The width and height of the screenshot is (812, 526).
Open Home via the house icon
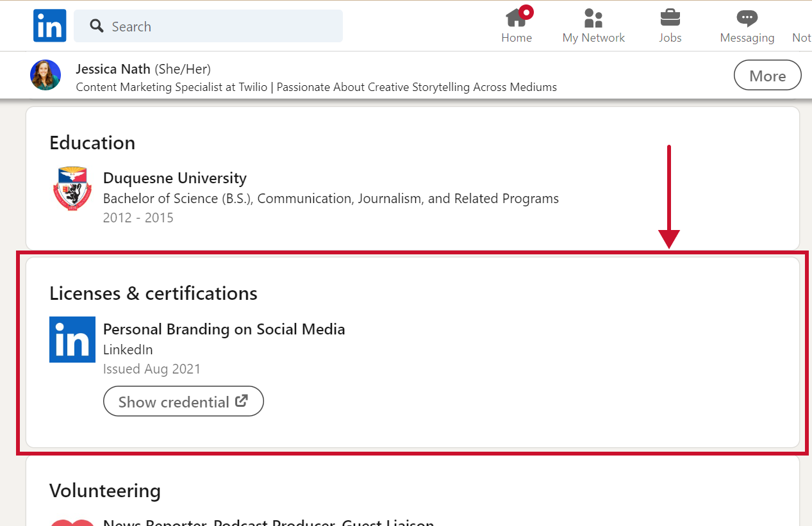[x=515, y=17]
